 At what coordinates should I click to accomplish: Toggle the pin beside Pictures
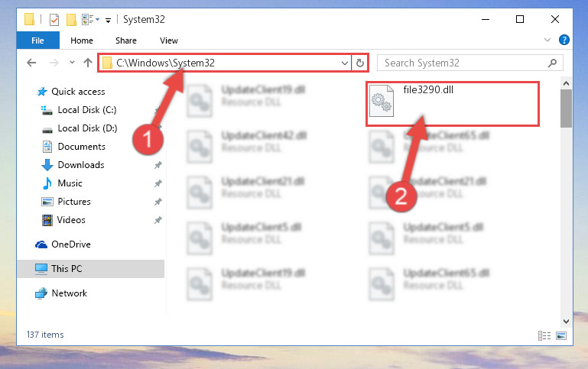click(x=158, y=202)
